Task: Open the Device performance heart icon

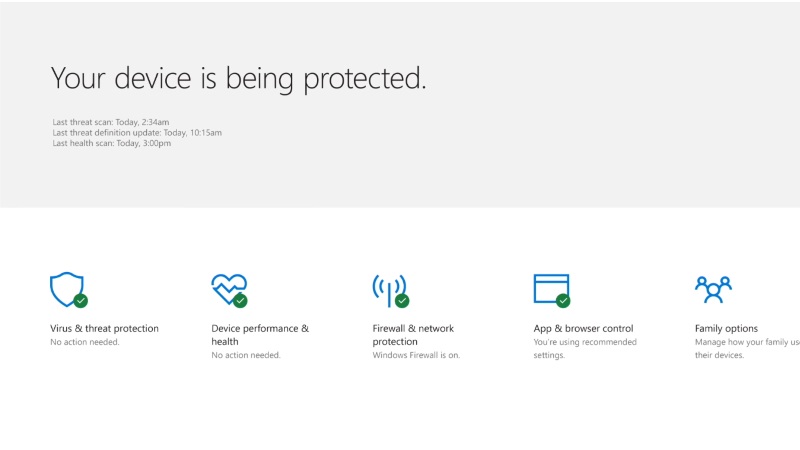Action: pos(228,288)
